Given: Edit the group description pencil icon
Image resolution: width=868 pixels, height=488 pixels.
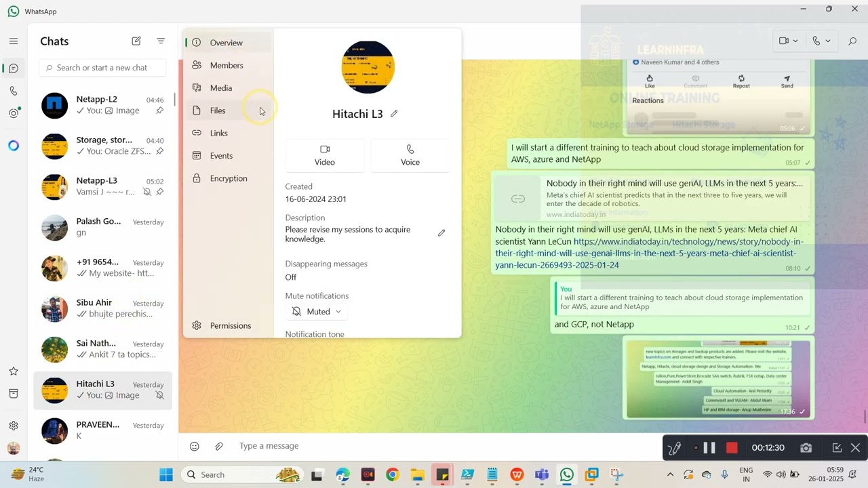Looking at the screenshot, I should tap(441, 233).
